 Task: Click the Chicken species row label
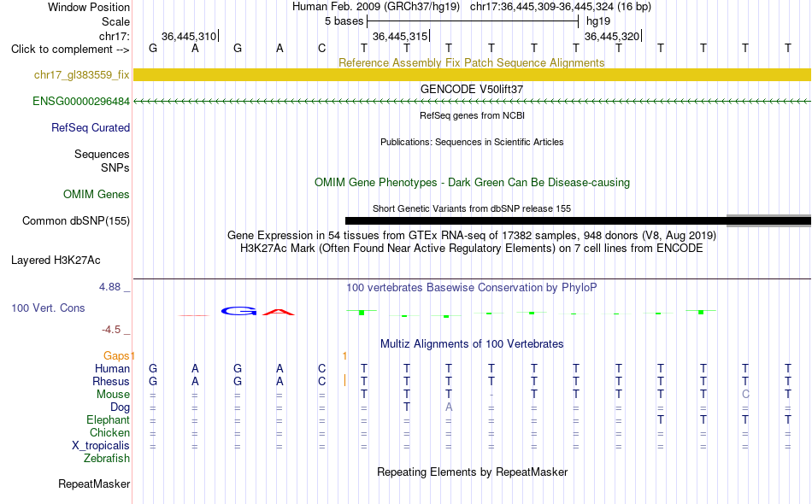tap(109, 432)
